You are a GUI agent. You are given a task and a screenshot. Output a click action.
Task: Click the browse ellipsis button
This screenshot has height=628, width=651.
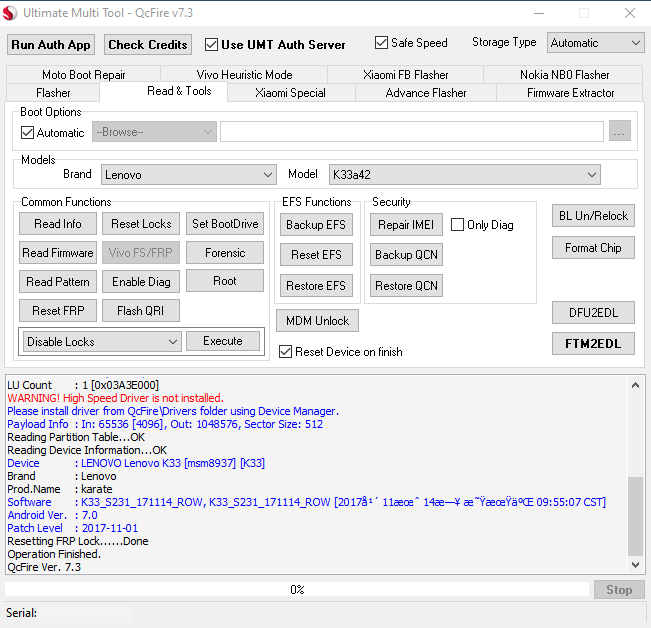click(x=619, y=132)
